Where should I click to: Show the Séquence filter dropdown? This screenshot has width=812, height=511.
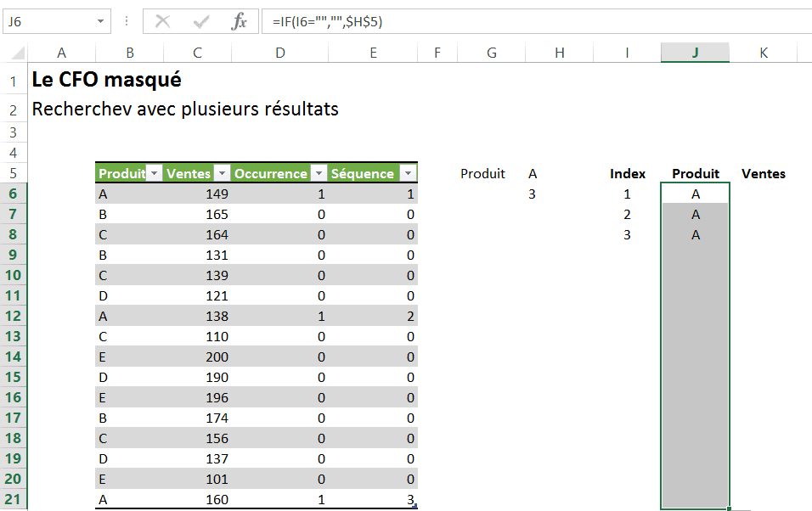point(408,174)
